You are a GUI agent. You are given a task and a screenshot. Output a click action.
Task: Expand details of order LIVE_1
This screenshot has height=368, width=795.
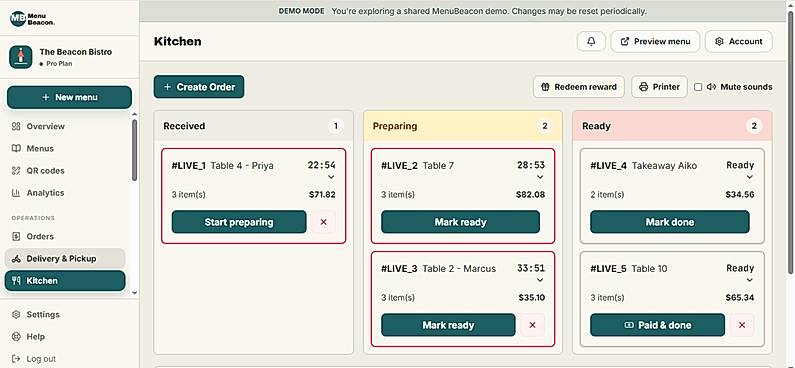coord(331,177)
